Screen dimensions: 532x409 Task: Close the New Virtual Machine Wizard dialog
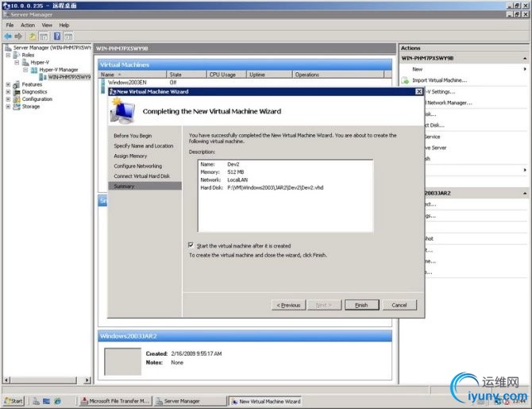[419, 91]
